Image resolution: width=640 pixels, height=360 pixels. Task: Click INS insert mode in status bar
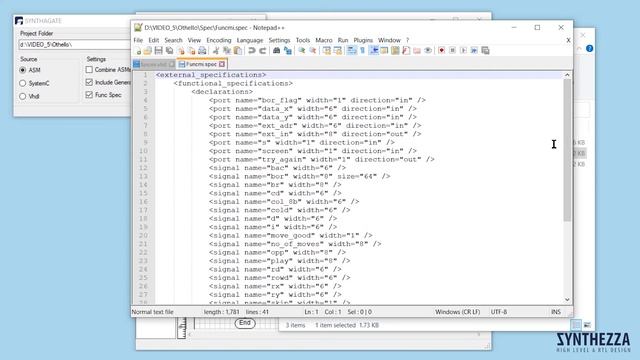point(556,312)
